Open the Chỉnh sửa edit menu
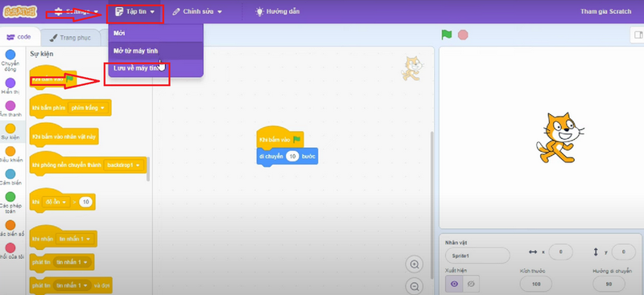Image resolution: width=644 pixels, height=295 pixels. [196, 11]
